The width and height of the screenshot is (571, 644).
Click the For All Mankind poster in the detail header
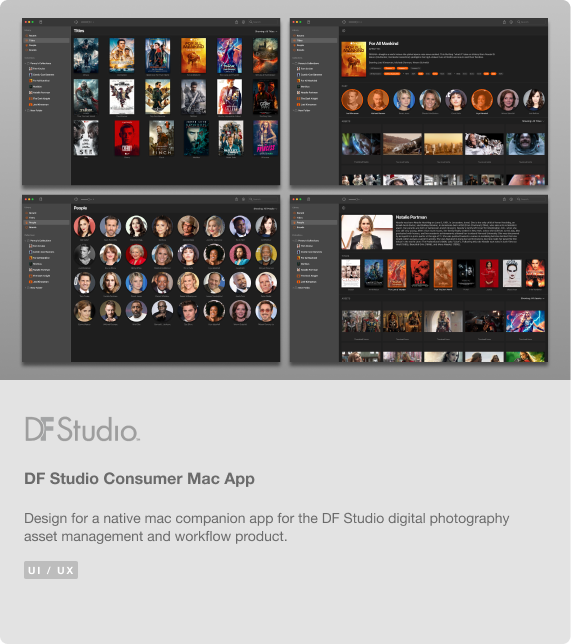[x=353, y=59]
